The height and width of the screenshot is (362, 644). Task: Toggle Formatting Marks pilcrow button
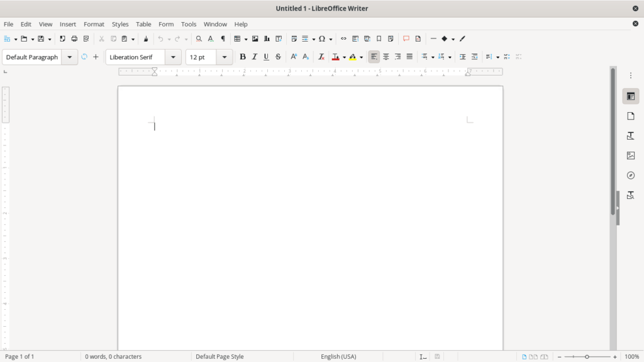coord(223,39)
